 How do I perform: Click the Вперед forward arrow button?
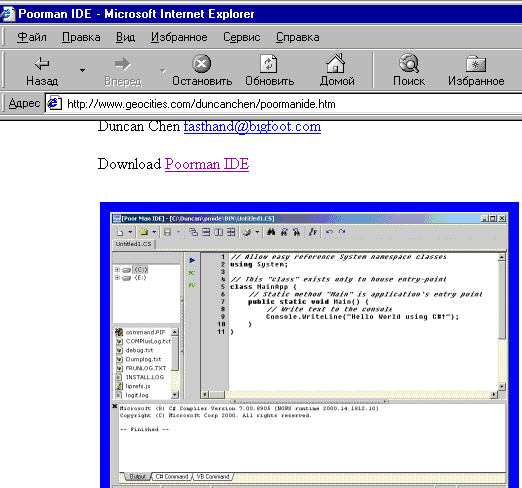123,71
